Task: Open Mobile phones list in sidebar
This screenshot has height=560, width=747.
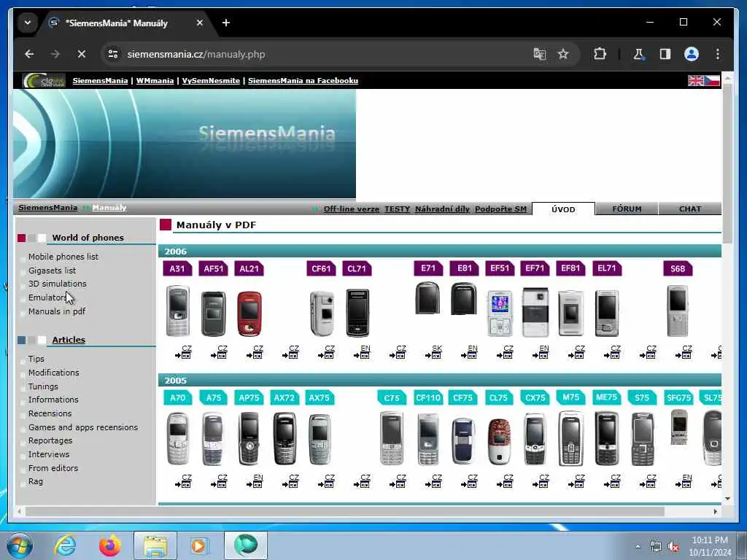Action: 63,257
